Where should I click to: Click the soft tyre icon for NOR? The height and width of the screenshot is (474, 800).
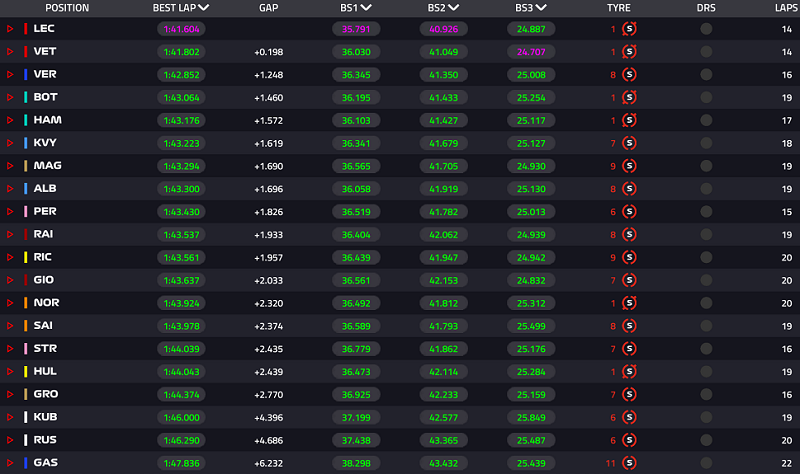pos(629,303)
